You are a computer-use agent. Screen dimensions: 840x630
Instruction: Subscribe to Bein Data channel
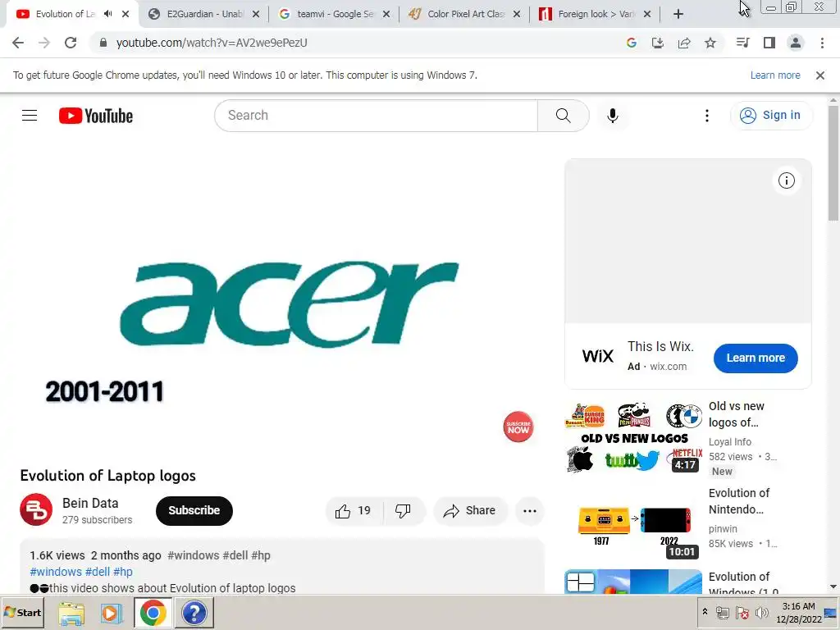194,510
